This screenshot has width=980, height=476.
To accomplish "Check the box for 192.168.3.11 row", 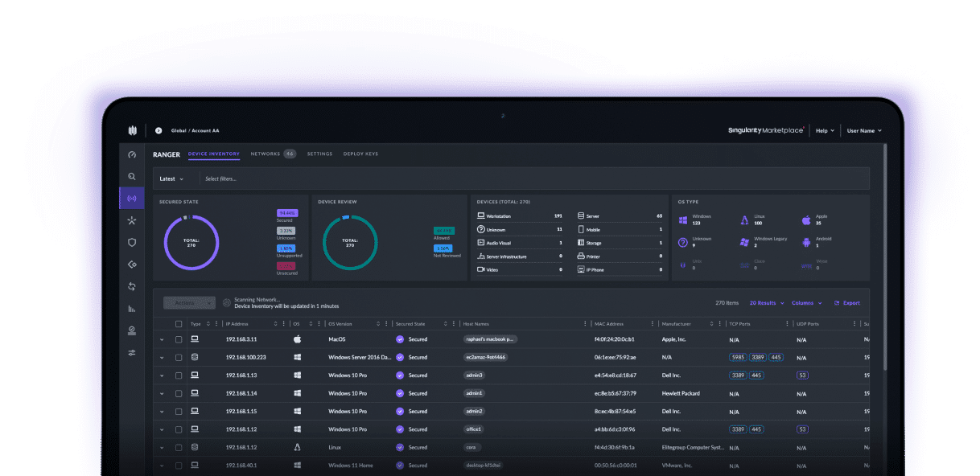I will pyautogui.click(x=179, y=339).
